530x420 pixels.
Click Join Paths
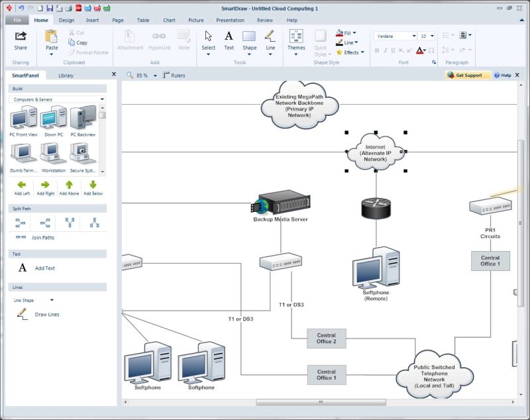click(35, 238)
